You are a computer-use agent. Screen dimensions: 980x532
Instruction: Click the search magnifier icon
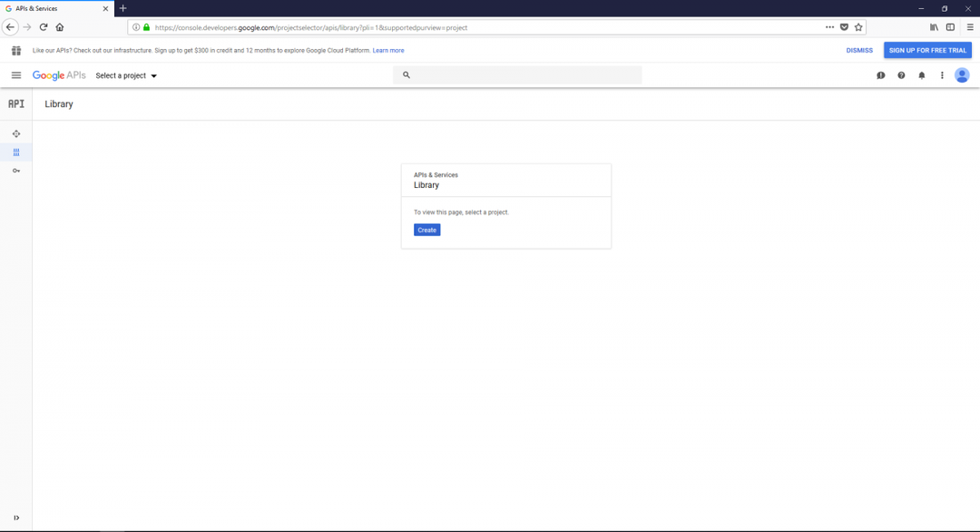coord(407,75)
